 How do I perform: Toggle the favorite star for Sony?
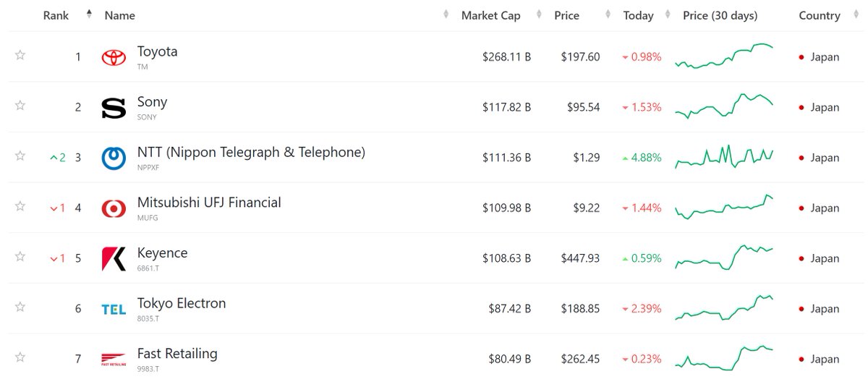[x=20, y=106]
